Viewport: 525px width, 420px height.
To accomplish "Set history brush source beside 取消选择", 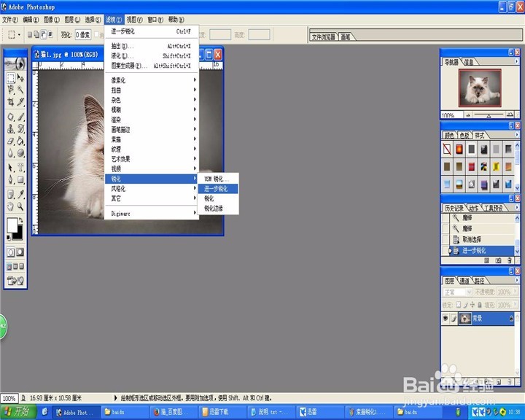I will tap(446, 239).
